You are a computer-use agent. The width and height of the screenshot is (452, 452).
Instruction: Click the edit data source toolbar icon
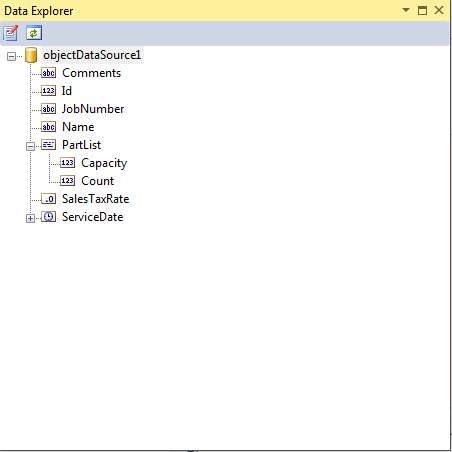11,33
